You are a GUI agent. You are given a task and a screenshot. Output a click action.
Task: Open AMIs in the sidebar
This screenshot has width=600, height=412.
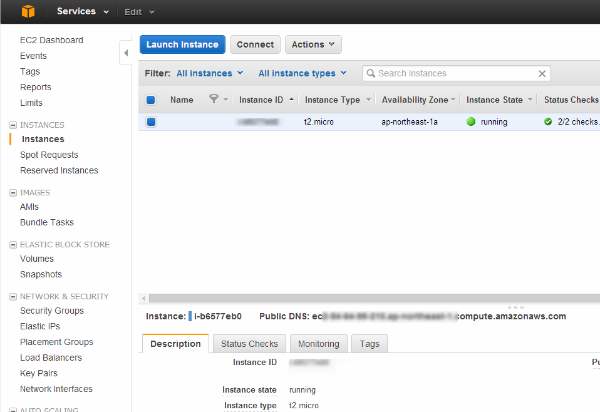[29, 207]
